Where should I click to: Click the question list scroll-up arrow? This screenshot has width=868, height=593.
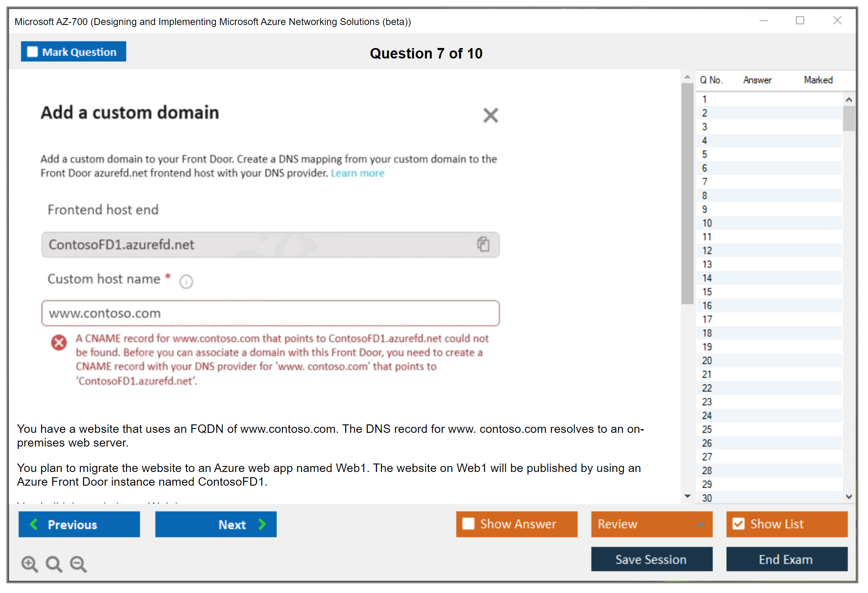point(849,100)
